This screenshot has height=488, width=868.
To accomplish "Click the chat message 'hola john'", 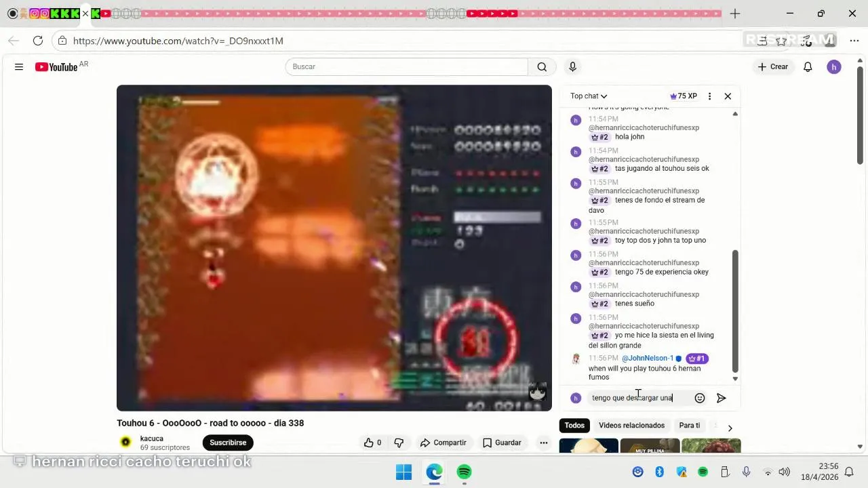I will pos(629,137).
